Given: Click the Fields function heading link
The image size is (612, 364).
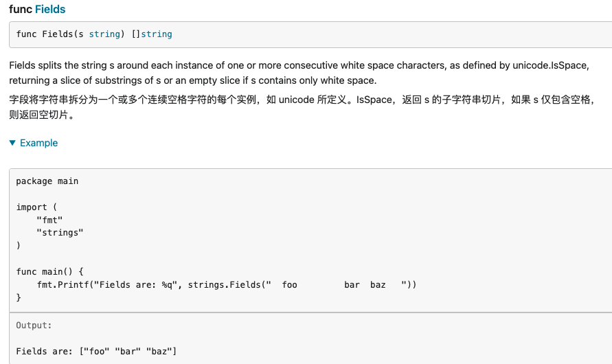Looking at the screenshot, I should [x=50, y=10].
